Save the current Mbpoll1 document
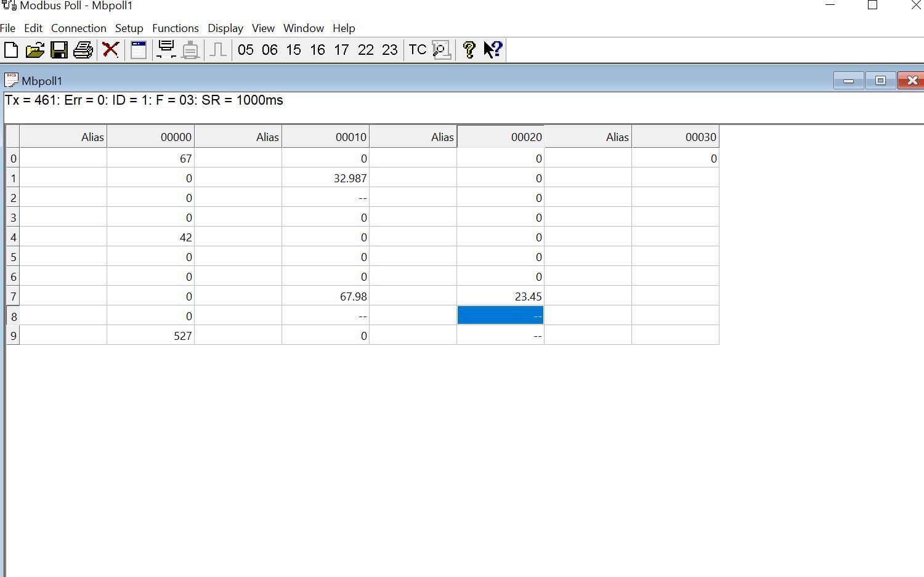Screen dimensions: 924x577 [x=59, y=50]
